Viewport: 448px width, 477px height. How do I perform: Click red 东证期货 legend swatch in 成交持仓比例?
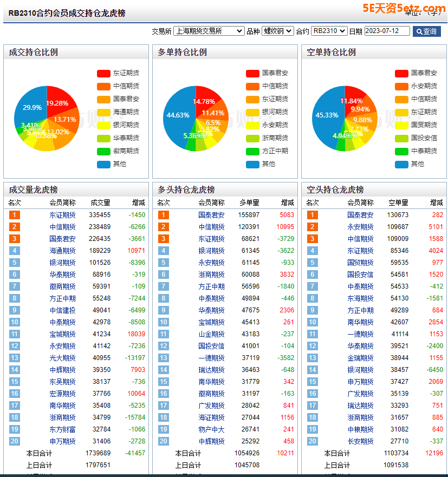coord(103,73)
